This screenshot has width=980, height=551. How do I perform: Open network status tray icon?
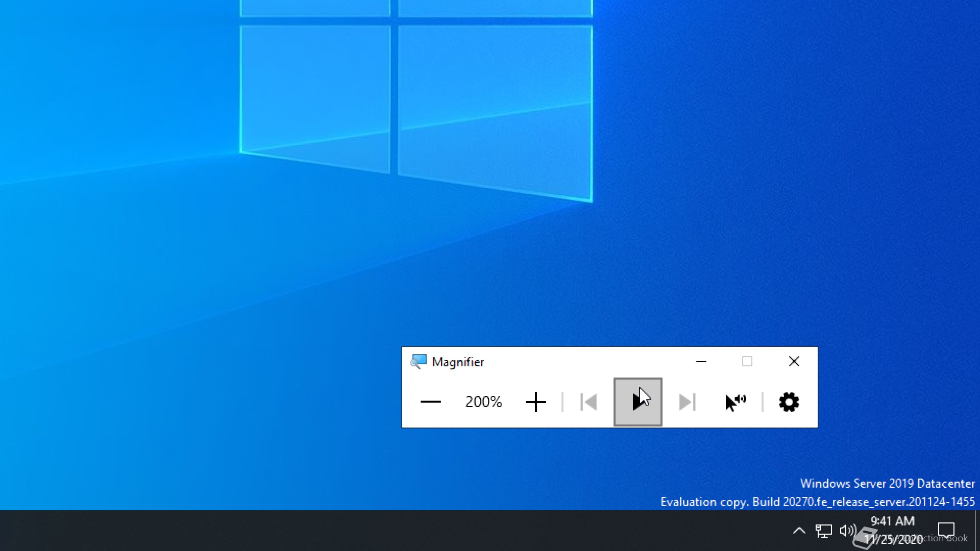tap(823, 531)
